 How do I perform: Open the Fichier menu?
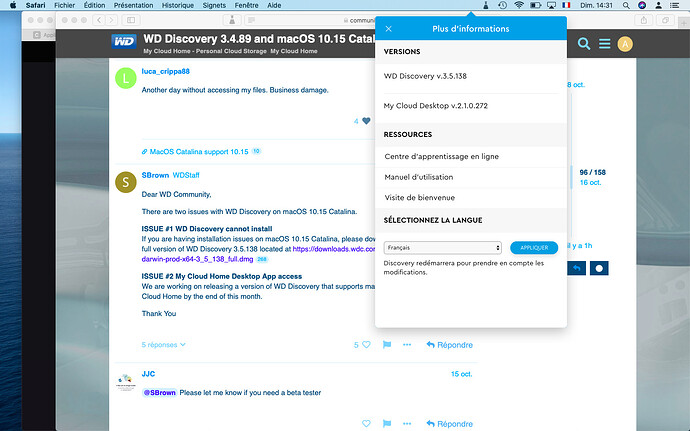[64, 5]
